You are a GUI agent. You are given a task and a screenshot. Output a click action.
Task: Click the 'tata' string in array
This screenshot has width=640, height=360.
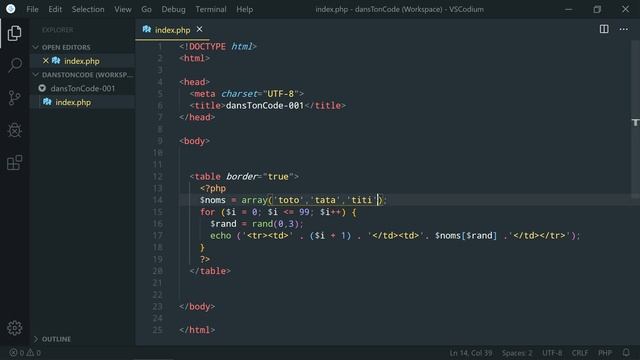pyautogui.click(x=325, y=200)
